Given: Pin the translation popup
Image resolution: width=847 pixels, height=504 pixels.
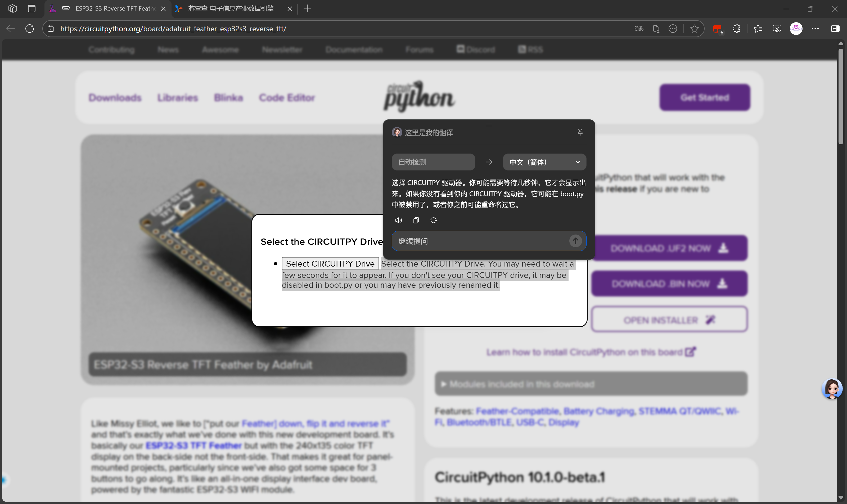Looking at the screenshot, I should (580, 132).
